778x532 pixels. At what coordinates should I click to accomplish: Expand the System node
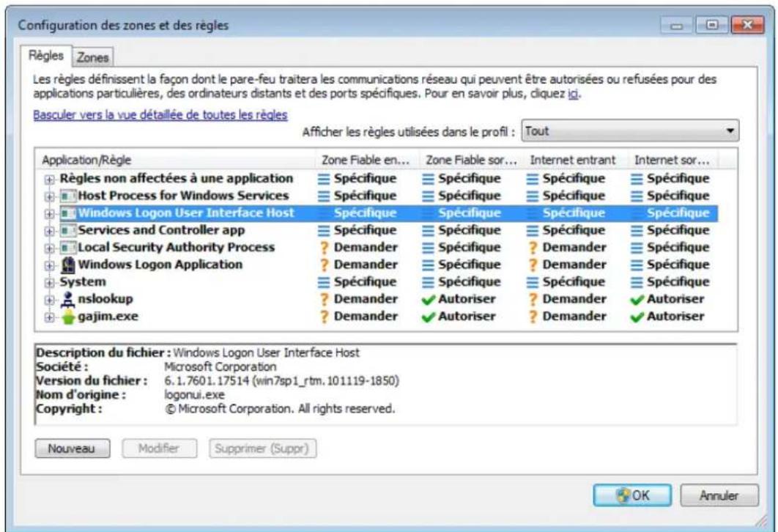coord(49,283)
